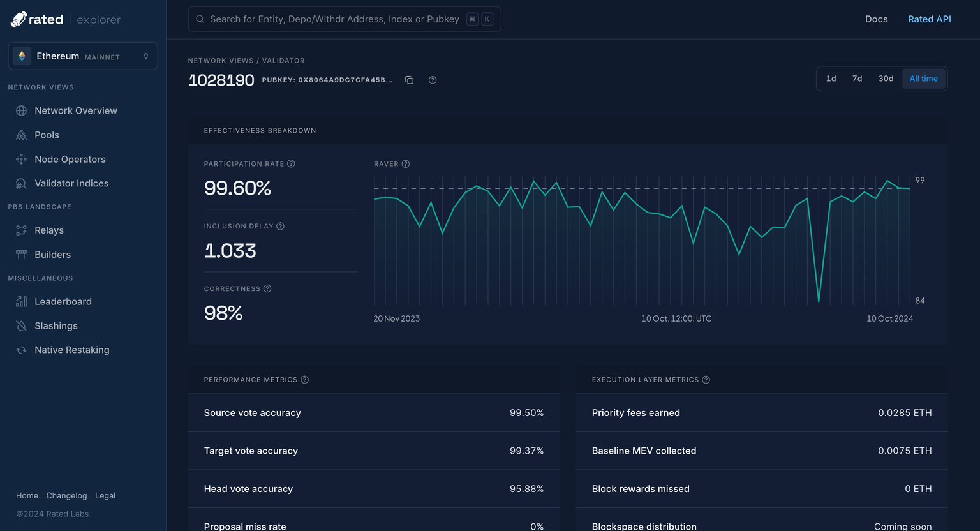Open the Builders page
Image resolution: width=980 pixels, height=531 pixels.
coord(52,255)
